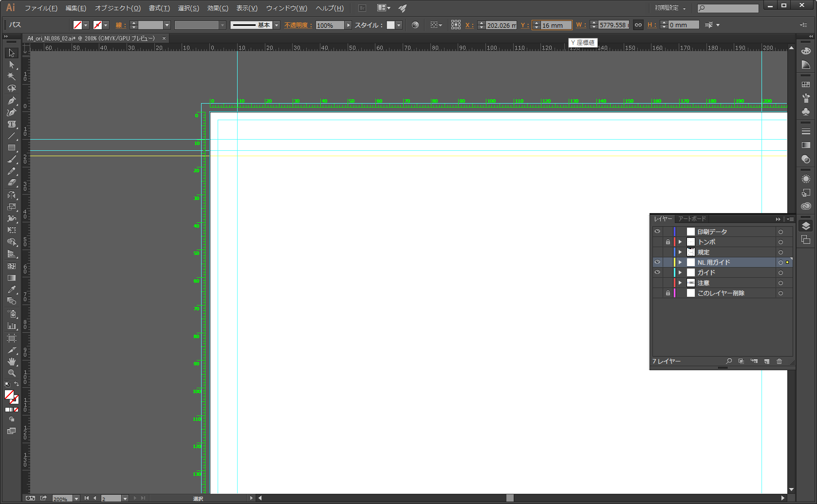Viewport: 817px width, 504px height.
Task: Select the Paintbrush tool
Action: click(x=12, y=160)
